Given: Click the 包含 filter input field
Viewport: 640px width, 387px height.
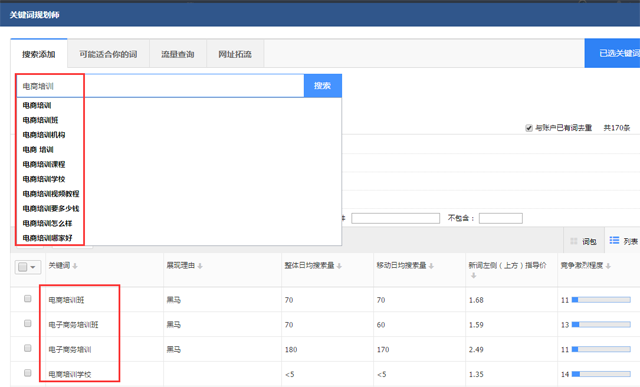Looking at the screenshot, I should tap(396, 218).
